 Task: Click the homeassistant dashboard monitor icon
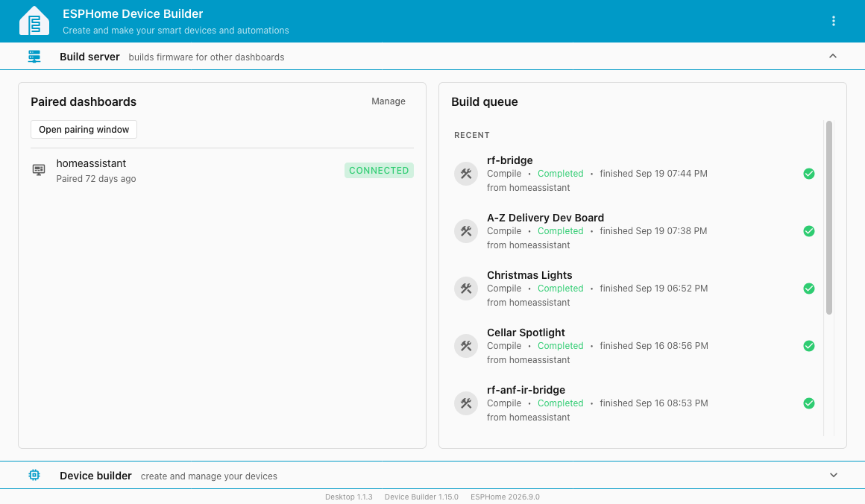[39, 170]
